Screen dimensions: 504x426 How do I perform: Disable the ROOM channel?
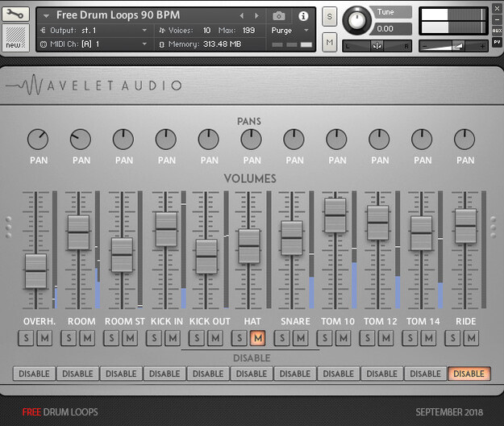tap(77, 374)
